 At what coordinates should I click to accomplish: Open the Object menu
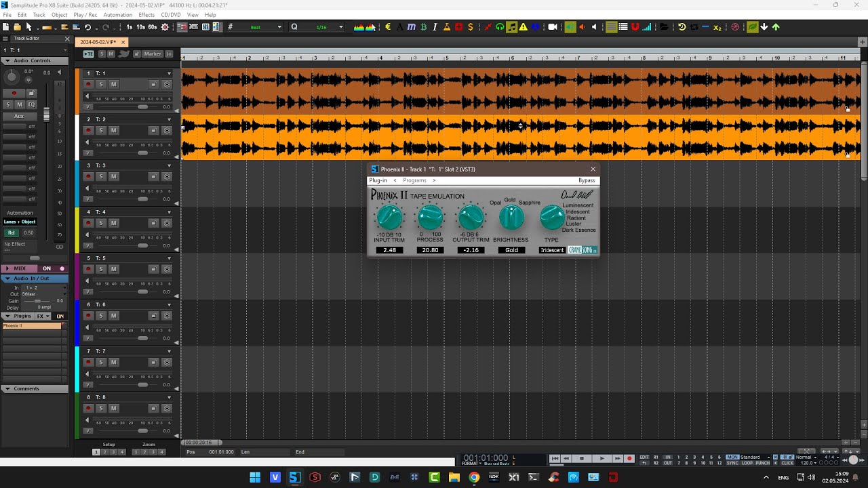point(60,14)
